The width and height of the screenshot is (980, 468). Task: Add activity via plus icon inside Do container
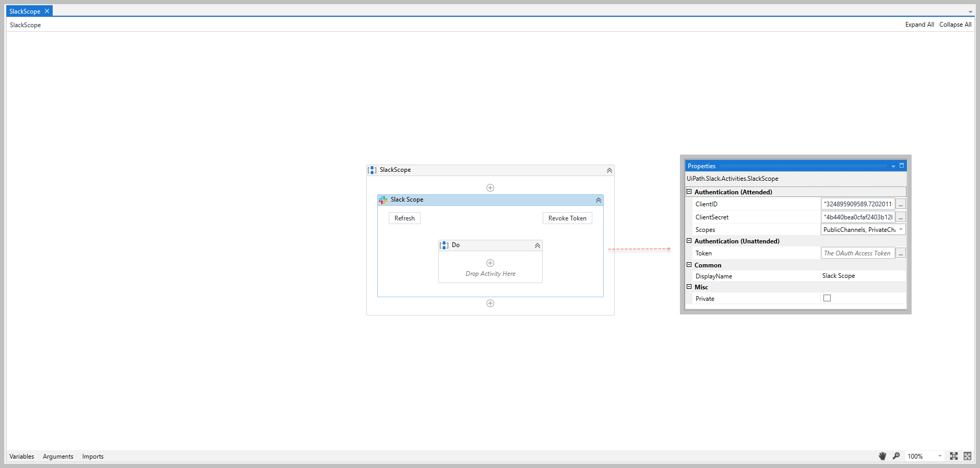(490, 263)
